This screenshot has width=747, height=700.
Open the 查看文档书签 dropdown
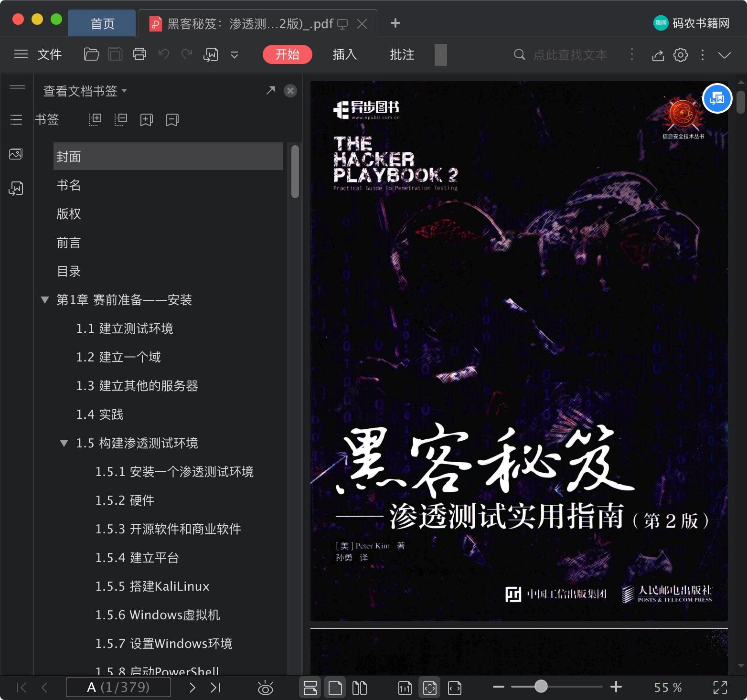pos(85,91)
